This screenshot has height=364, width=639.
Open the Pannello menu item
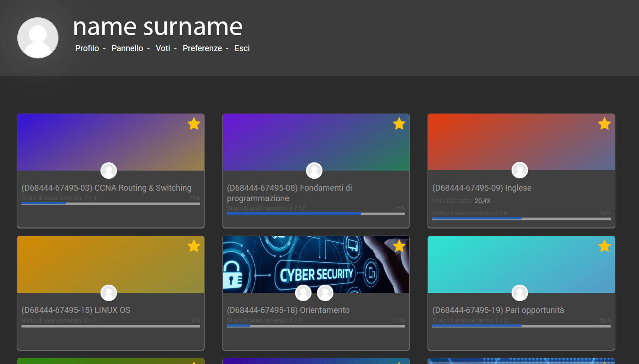[127, 48]
